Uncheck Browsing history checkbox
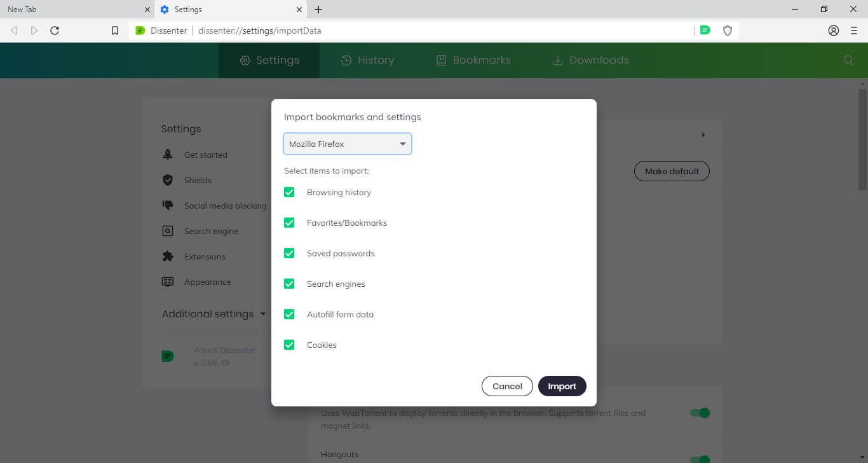This screenshot has height=463, width=868. [x=289, y=192]
